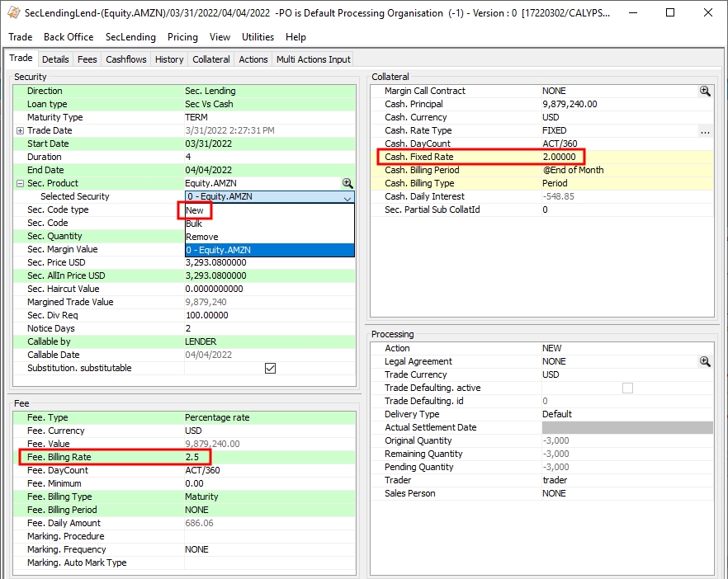The width and height of the screenshot is (728, 579).
Task: Select the Trade tab
Action: click(21, 58)
